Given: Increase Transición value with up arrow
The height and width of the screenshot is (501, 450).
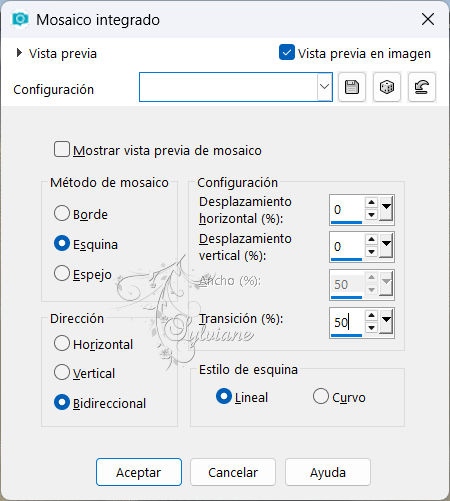Looking at the screenshot, I should click(371, 315).
